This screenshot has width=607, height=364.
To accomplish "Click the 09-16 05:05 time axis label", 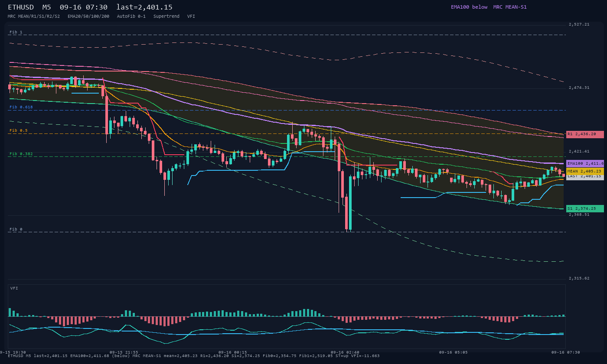I will pos(453,352).
